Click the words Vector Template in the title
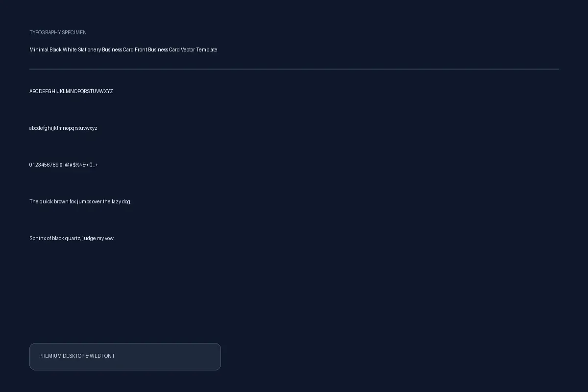588x392 pixels. point(199,49)
